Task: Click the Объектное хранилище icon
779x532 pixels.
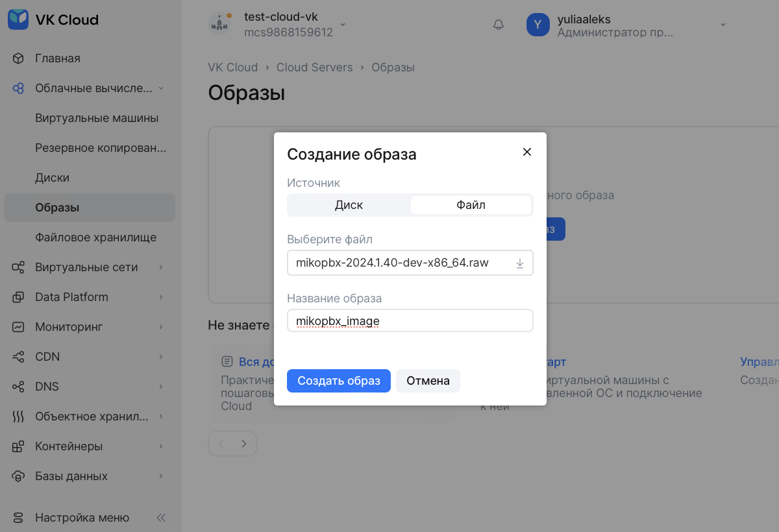Action: click(18, 417)
